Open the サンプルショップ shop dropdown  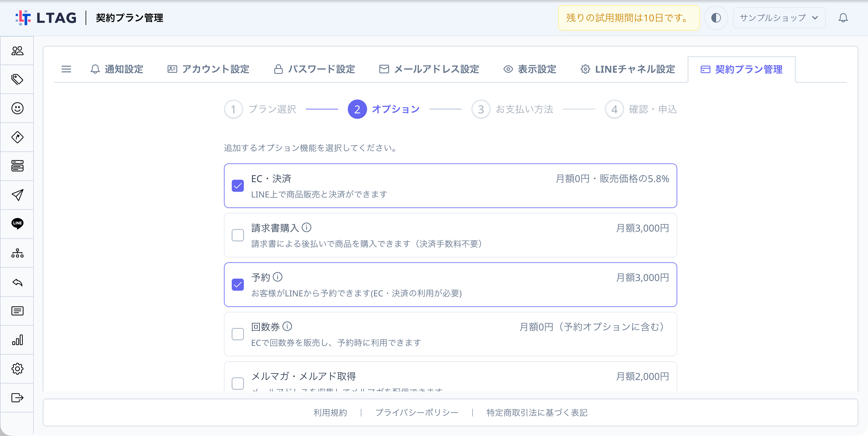pyautogui.click(x=779, y=18)
